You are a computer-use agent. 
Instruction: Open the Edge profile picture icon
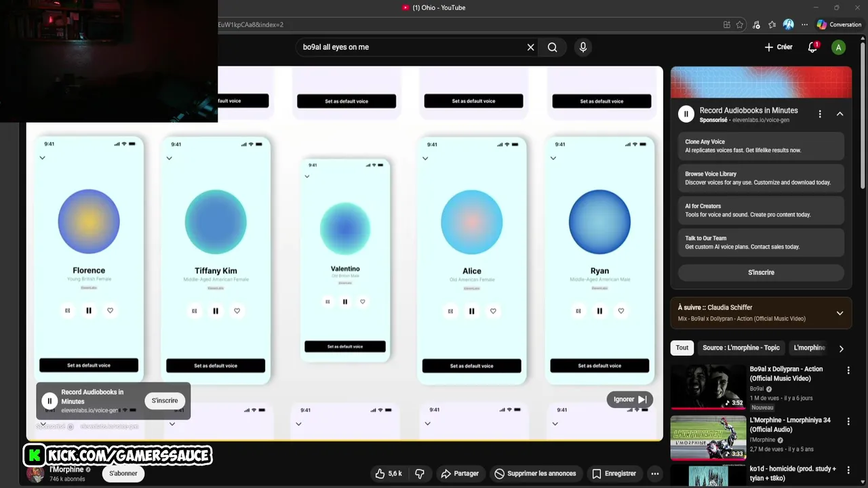click(789, 24)
